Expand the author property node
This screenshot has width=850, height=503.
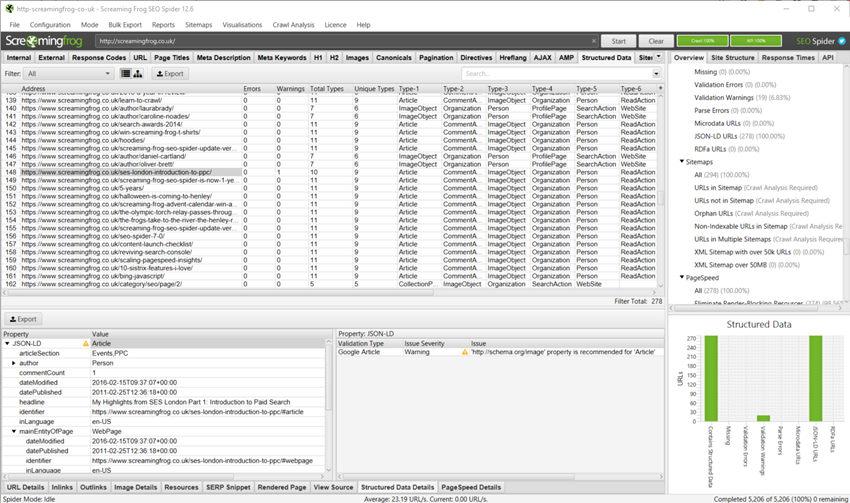click(x=14, y=362)
